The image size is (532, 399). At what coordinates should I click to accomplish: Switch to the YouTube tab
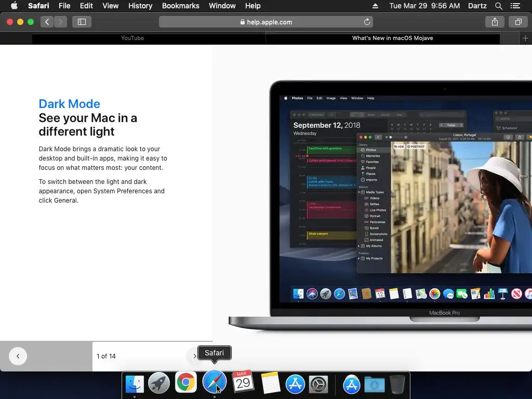coord(132,38)
